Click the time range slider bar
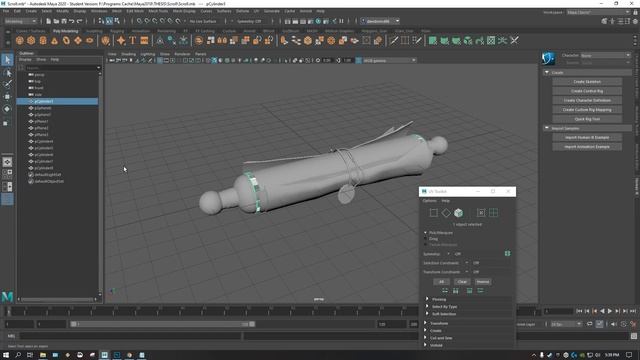This screenshot has height=360, width=640. (x=162, y=324)
